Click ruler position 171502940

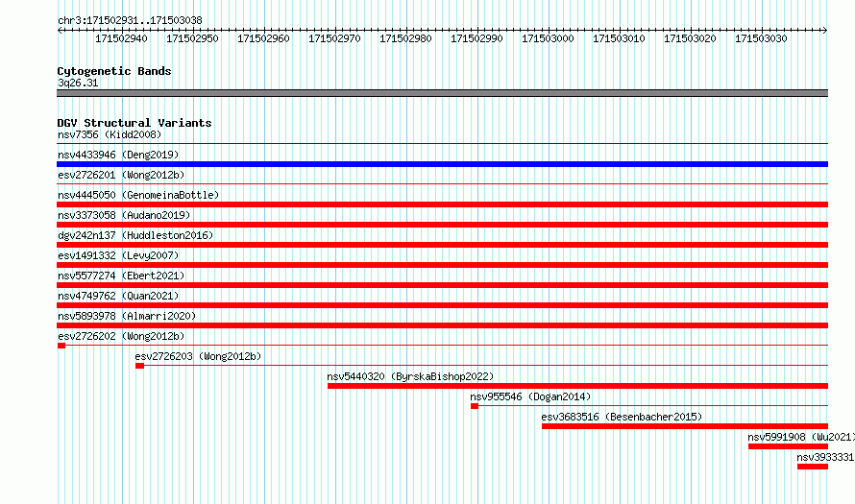point(122,38)
